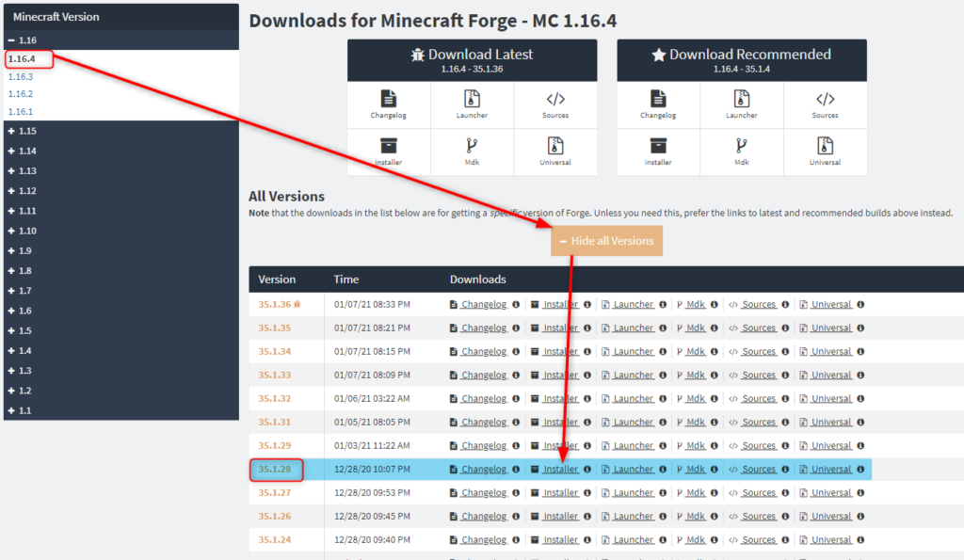Click info icon beside Sources for 35.1.34
This screenshot has width=964, height=560.
point(785,352)
